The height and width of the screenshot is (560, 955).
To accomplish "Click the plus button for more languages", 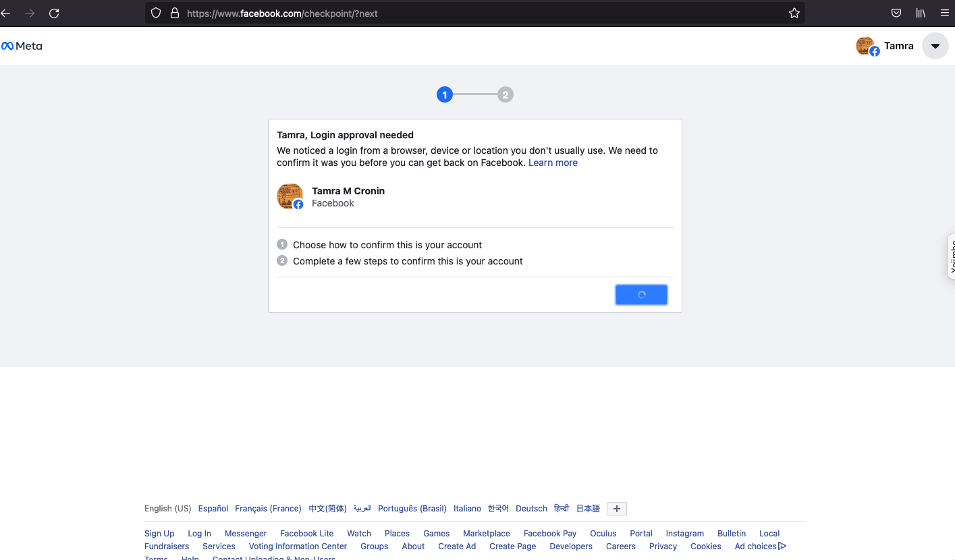I will 617,509.
